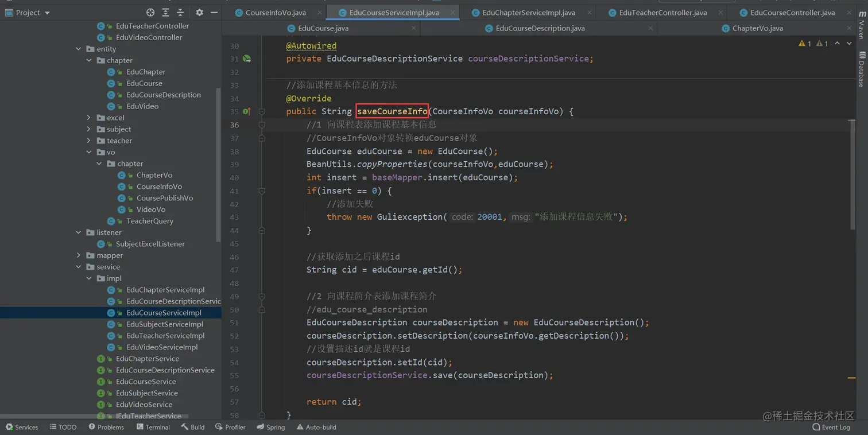This screenshot has width=868, height=435.
Task: Open the Build tool window
Action: [193, 427]
